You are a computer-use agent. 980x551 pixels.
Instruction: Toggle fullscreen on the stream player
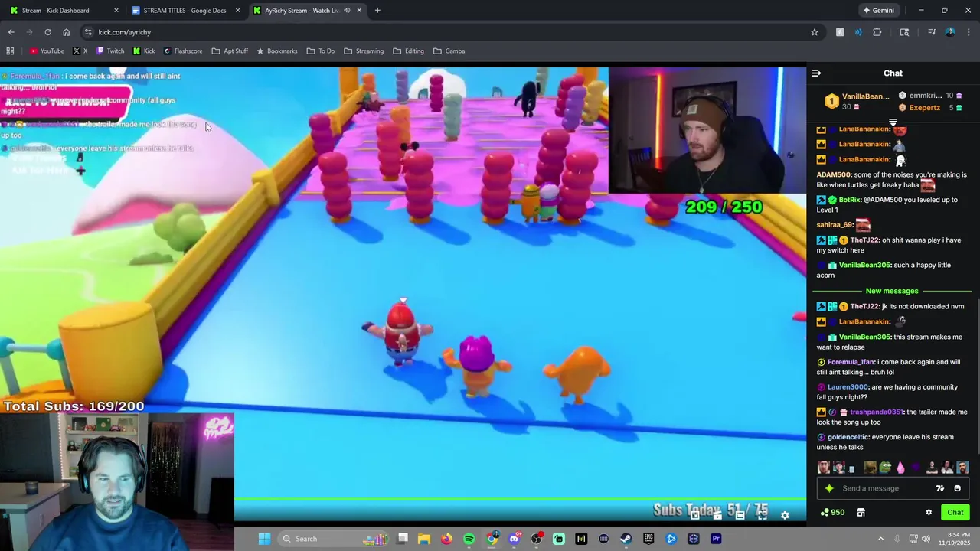(x=763, y=516)
